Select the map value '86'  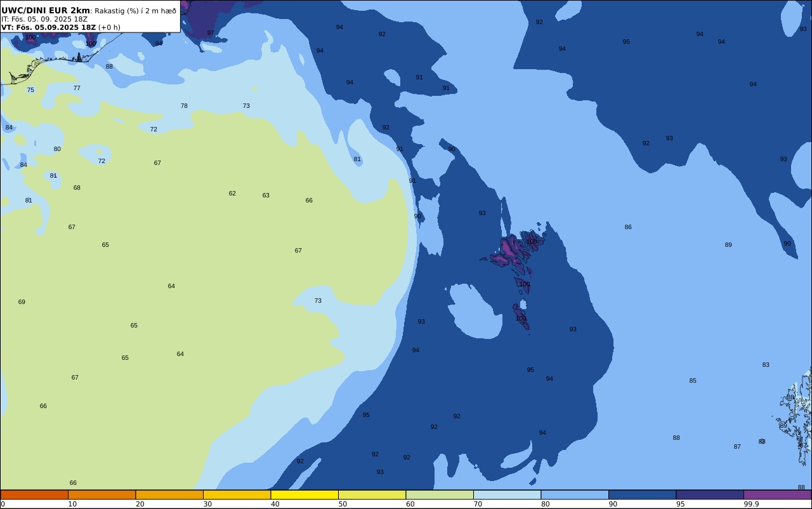[x=628, y=227]
